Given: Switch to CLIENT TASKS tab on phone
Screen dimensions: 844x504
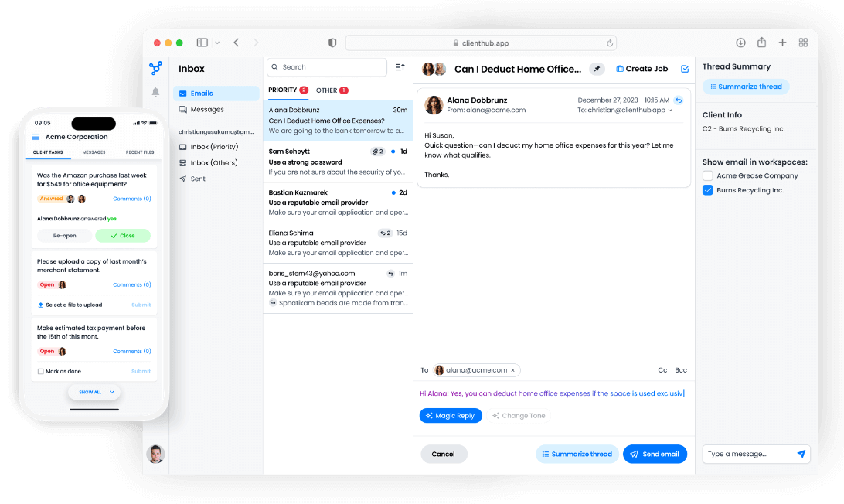Looking at the screenshot, I should (x=48, y=152).
